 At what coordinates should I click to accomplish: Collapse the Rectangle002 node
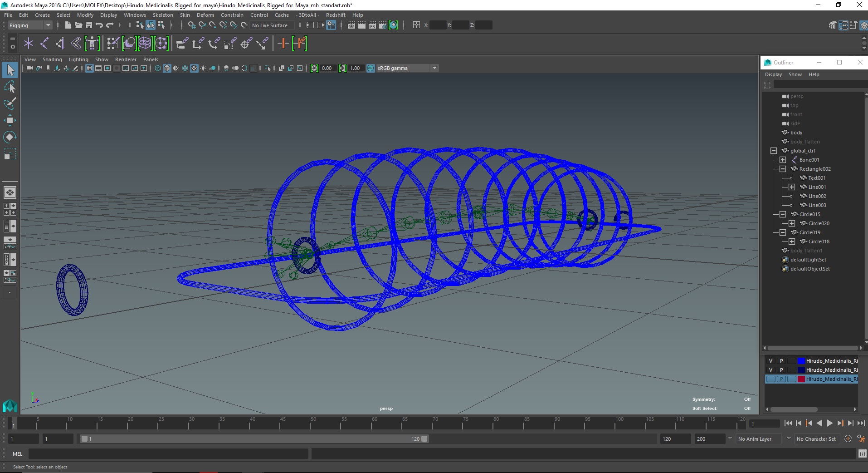tap(783, 169)
